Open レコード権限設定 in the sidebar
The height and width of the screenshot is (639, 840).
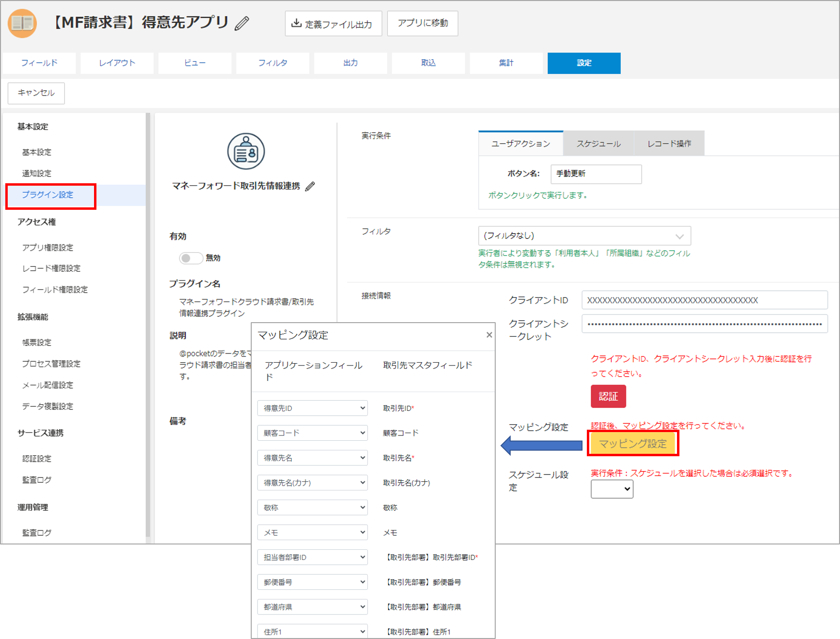point(51,268)
